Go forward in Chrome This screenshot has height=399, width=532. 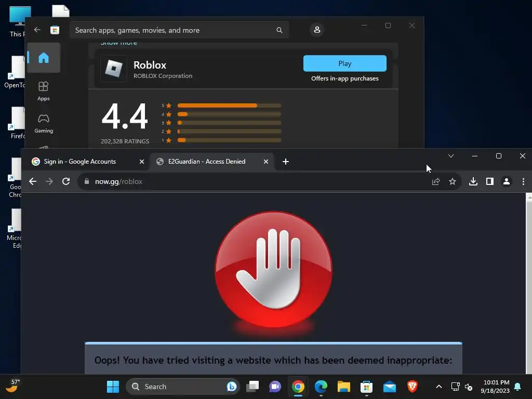pos(49,181)
